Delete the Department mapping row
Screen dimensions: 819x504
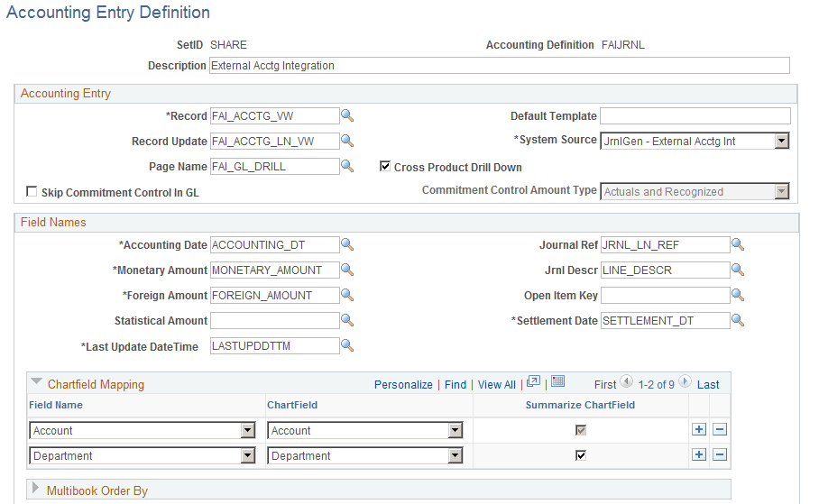(x=720, y=454)
